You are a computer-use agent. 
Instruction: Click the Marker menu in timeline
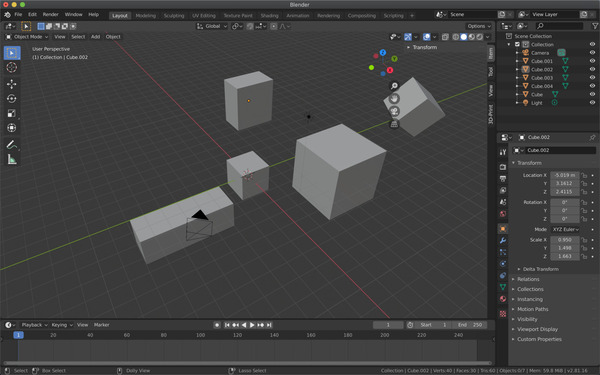[x=101, y=325]
